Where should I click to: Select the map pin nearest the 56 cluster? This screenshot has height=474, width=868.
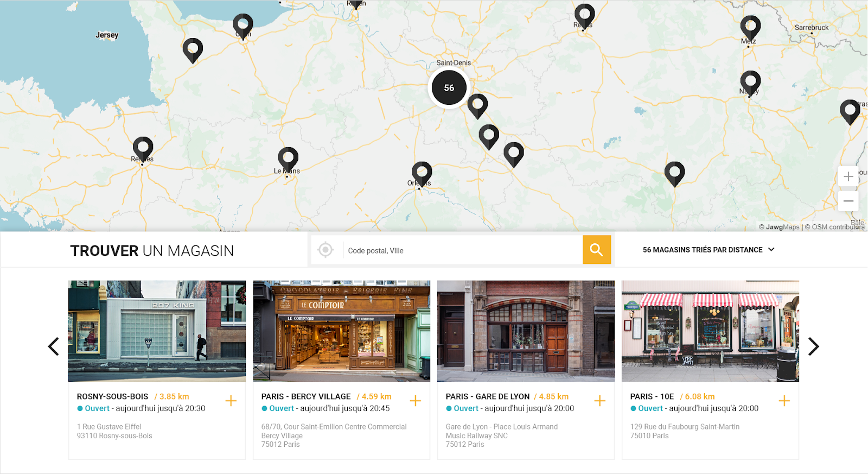477,106
